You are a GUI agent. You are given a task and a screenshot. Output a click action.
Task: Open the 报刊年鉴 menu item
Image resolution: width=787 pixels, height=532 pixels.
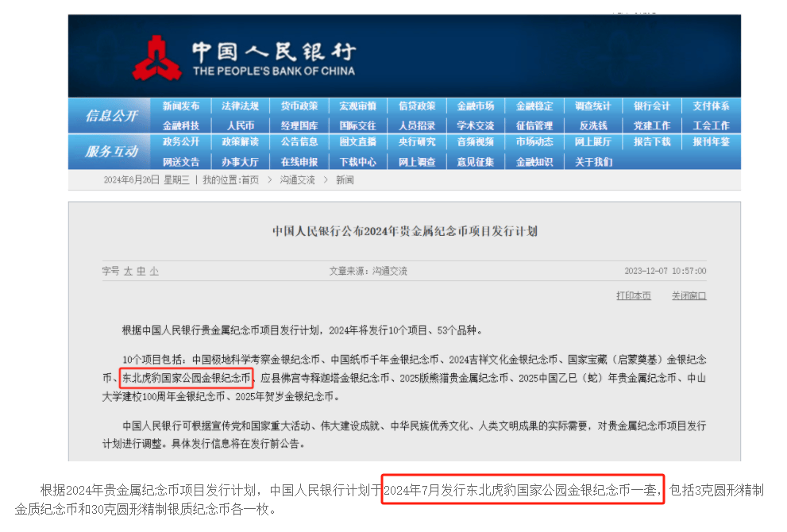tap(712, 142)
